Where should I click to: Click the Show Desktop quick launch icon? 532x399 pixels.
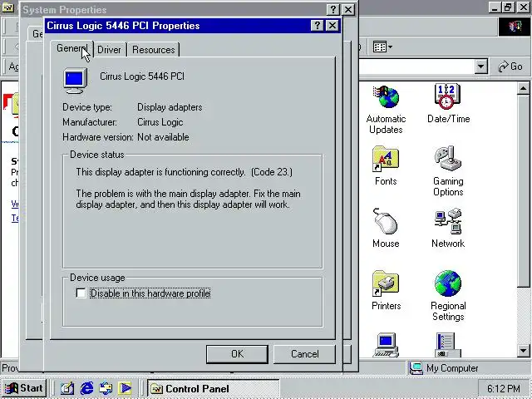click(67, 388)
